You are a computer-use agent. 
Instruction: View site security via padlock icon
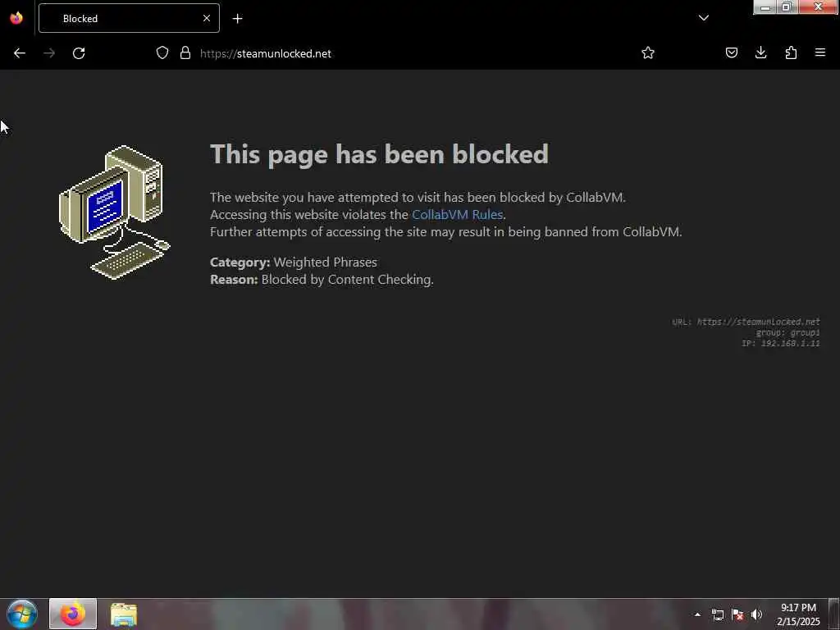185,52
